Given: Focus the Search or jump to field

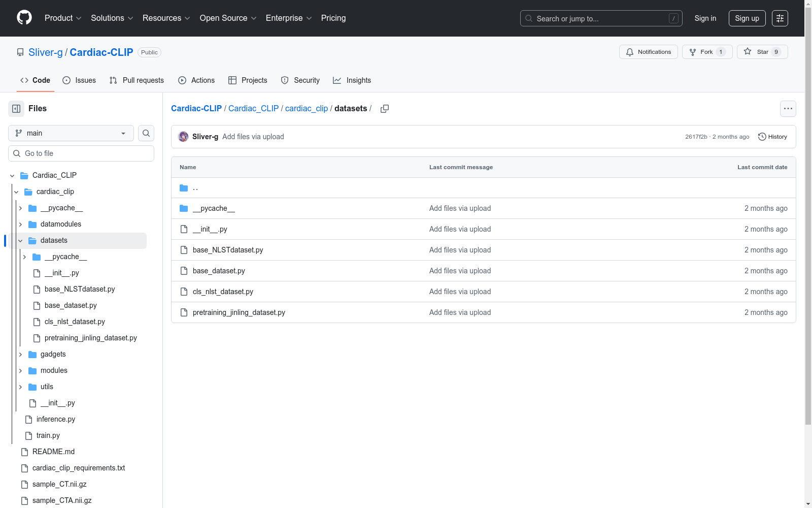Looking at the screenshot, I should 601,18.
